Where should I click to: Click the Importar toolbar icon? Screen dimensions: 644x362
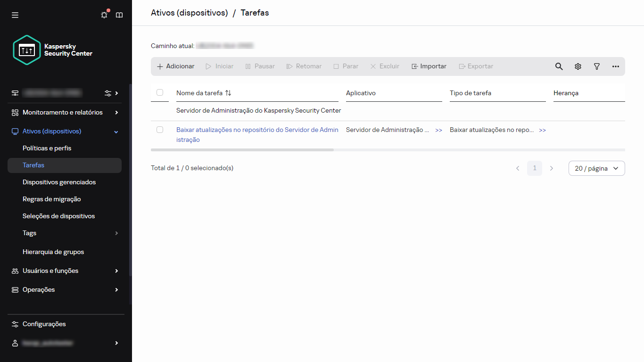428,66
